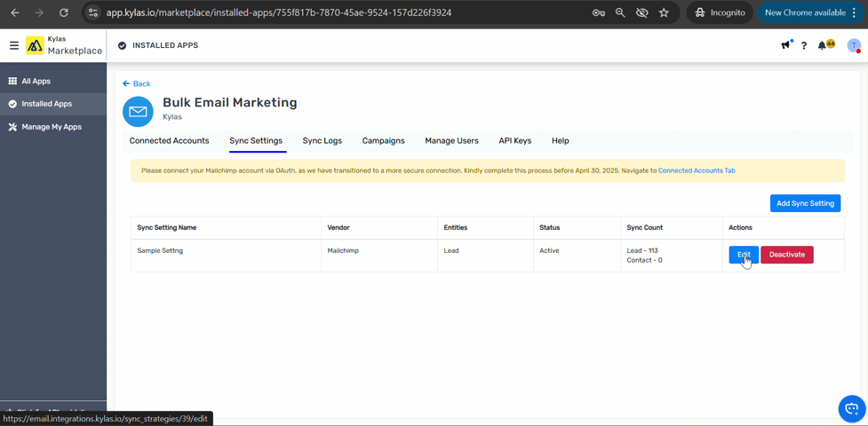
Task: Switch to the Campaigns tab
Action: coord(383,140)
